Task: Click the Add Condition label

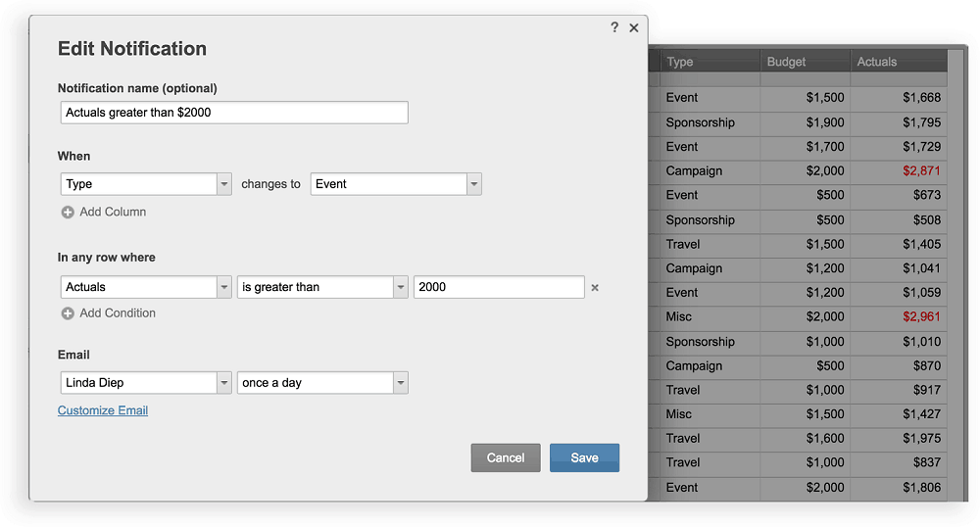Action: [118, 313]
